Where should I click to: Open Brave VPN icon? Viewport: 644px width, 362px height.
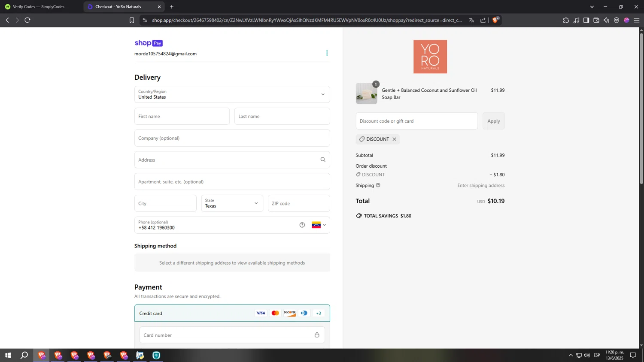click(617, 20)
